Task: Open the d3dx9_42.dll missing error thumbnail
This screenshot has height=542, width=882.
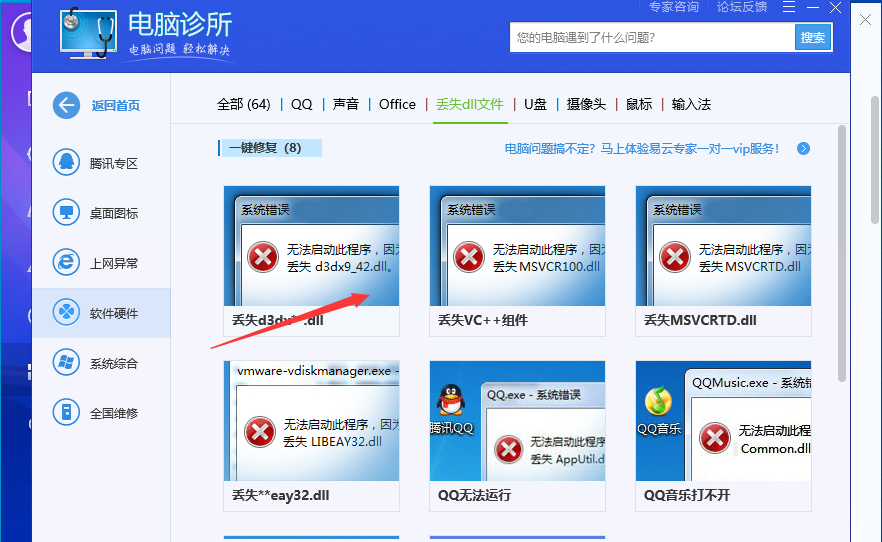Action: click(x=312, y=246)
